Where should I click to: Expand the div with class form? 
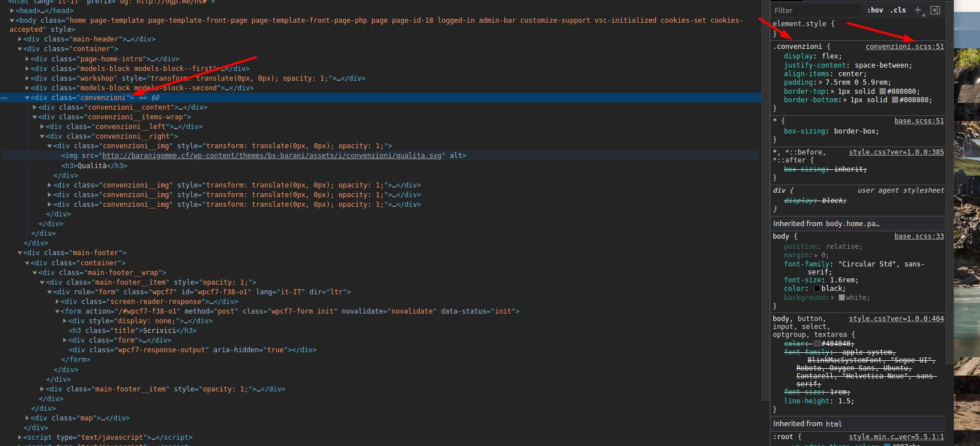[x=65, y=340]
